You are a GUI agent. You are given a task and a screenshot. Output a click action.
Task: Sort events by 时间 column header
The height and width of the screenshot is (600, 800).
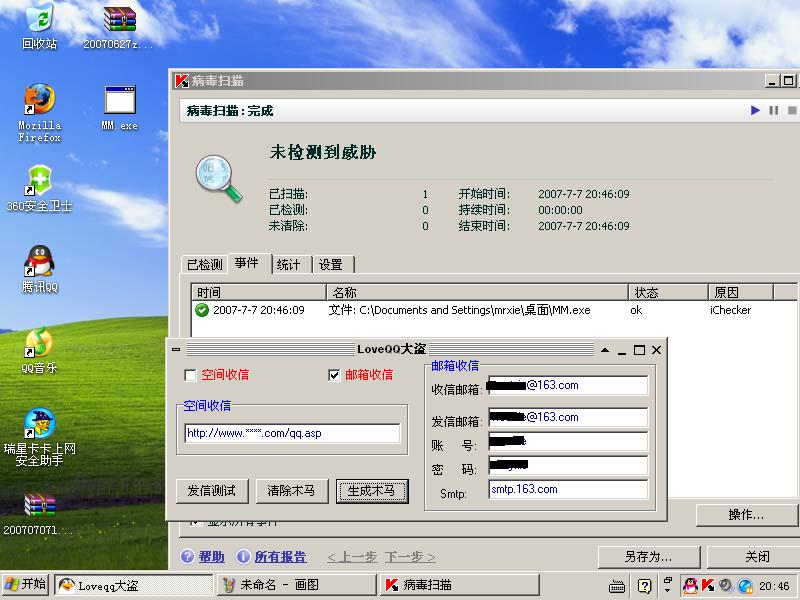[259, 292]
